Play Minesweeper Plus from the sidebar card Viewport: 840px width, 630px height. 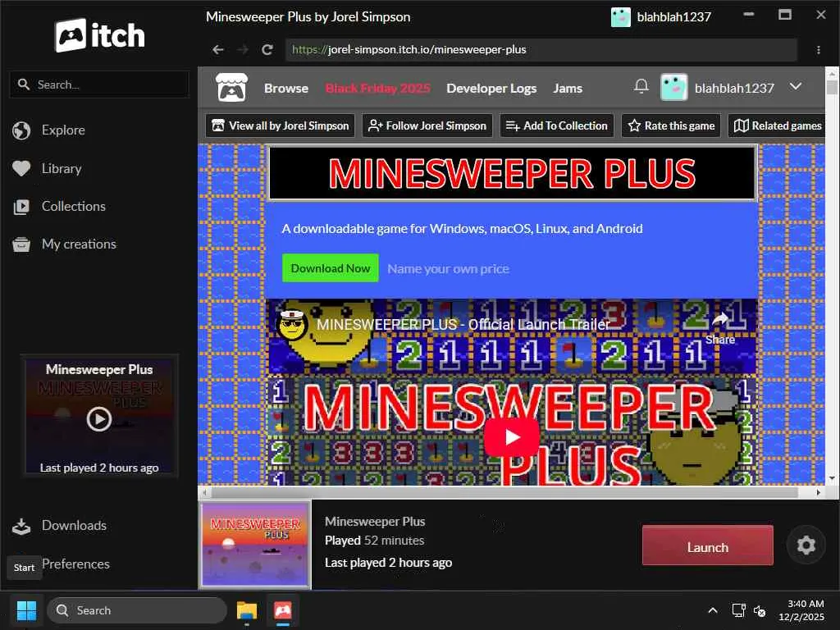[99, 419]
